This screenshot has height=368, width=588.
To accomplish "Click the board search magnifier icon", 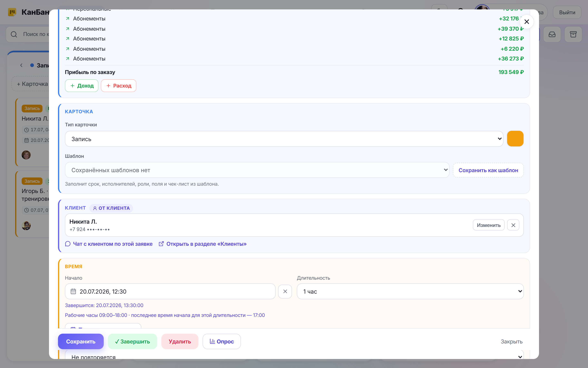I will 14,34.
